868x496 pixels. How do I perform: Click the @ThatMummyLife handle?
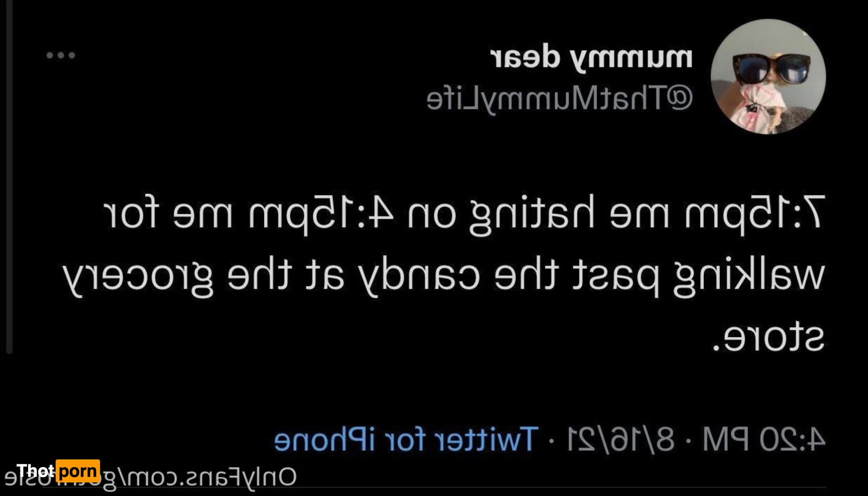point(559,98)
